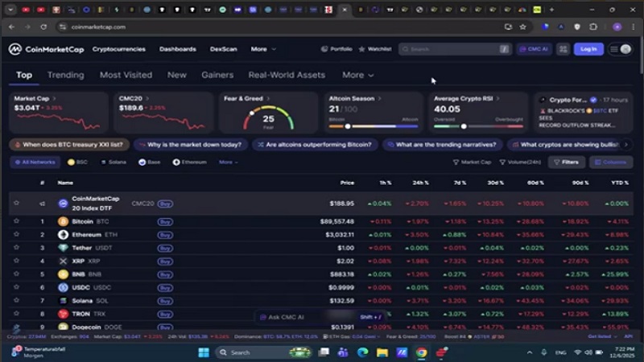Open Portfolio from the header
The width and height of the screenshot is (644, 362).
point(336,49)
